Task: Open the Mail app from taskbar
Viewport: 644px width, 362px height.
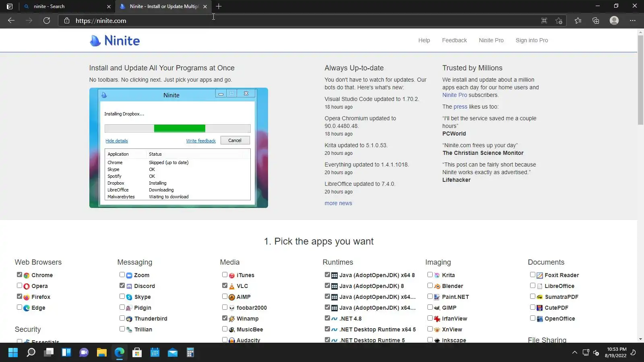Action: (172, 353)
